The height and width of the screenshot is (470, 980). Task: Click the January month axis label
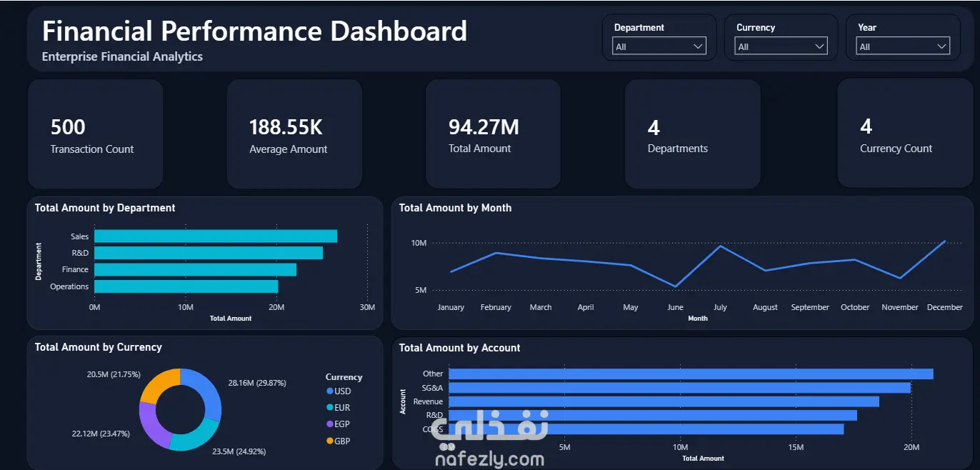[451, 307]
